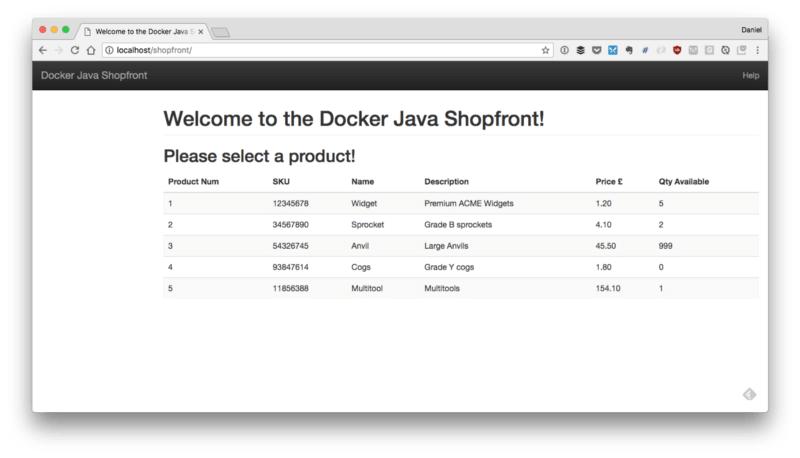Open the Evernote elephant extension
800x458 pixels.
pos(629,50)
